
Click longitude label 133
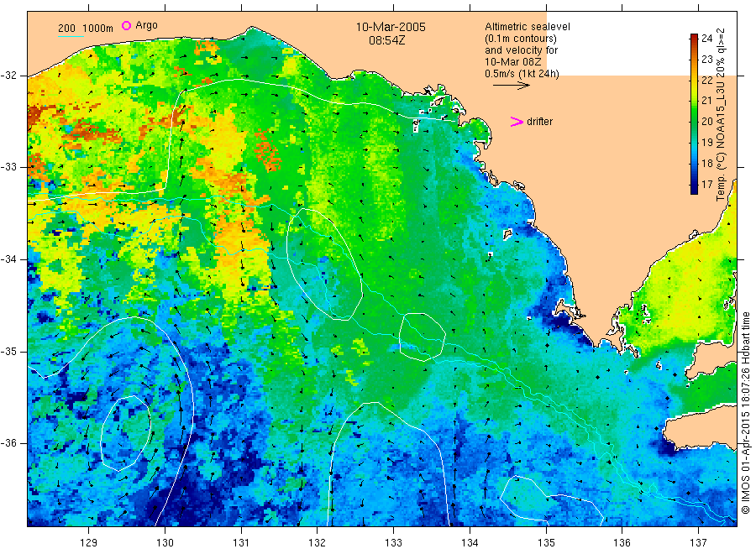393,543
